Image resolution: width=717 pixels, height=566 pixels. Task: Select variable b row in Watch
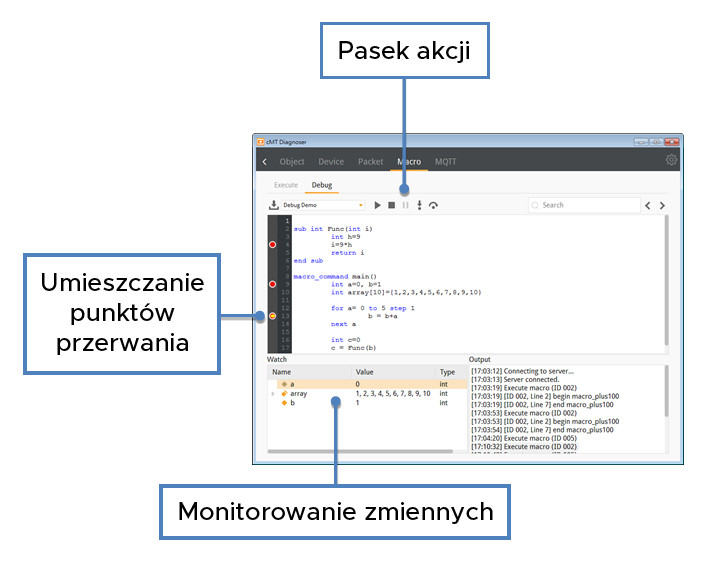point(367,403)
